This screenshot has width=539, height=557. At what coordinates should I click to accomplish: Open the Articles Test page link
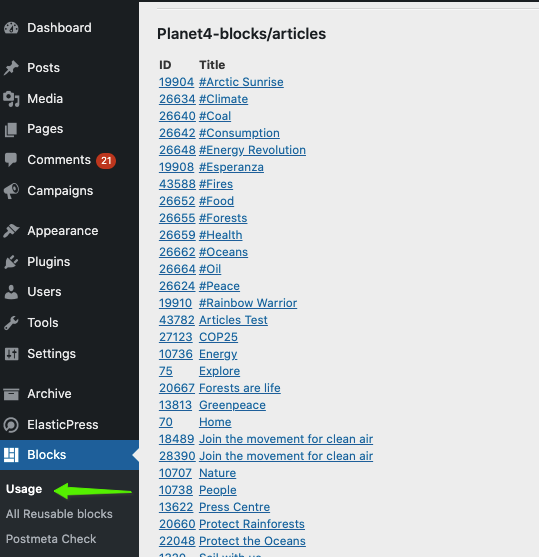(233, 320)
